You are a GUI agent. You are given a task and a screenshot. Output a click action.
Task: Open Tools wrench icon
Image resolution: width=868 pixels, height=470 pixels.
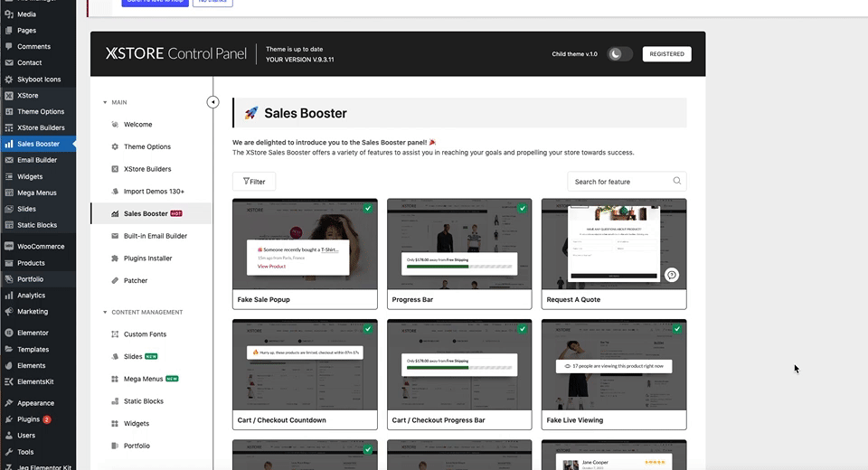(x=9, y=452)
